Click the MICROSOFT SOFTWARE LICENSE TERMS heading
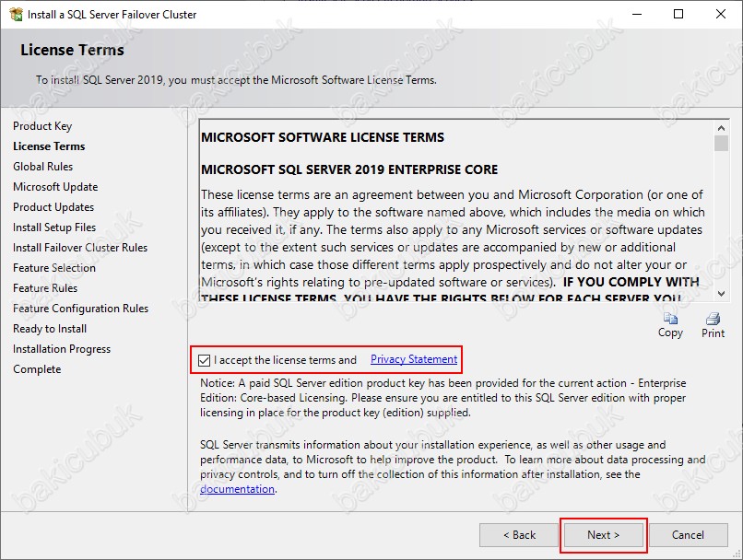 (x=323, y=137)
